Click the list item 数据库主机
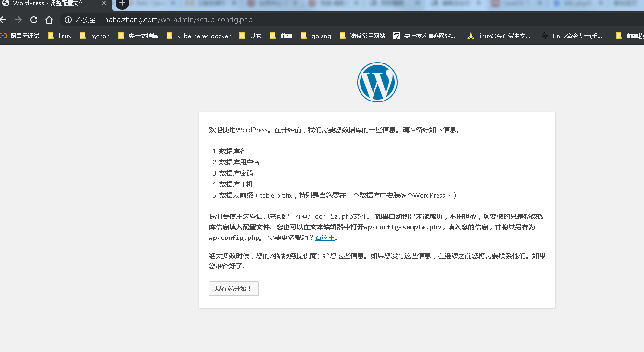This screenshot has width=644, height=352. 236,184
